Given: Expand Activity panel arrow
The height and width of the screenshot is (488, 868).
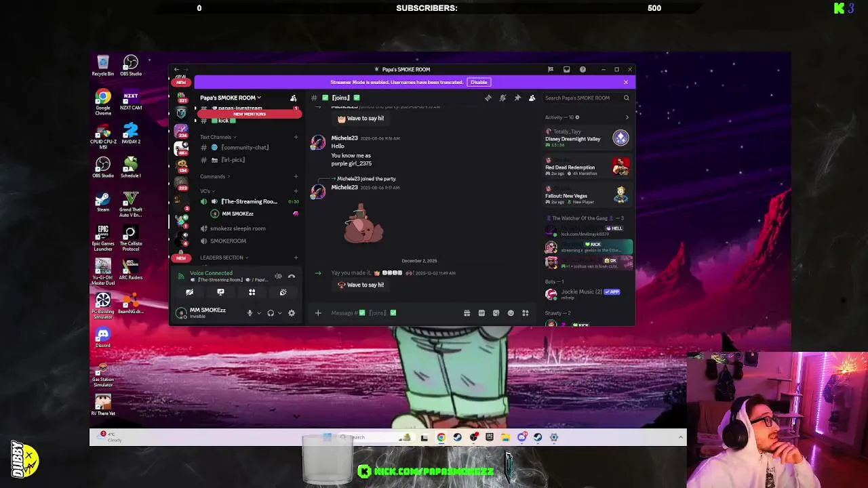Looking at the screenshot, I should click(x=627, y=117).
